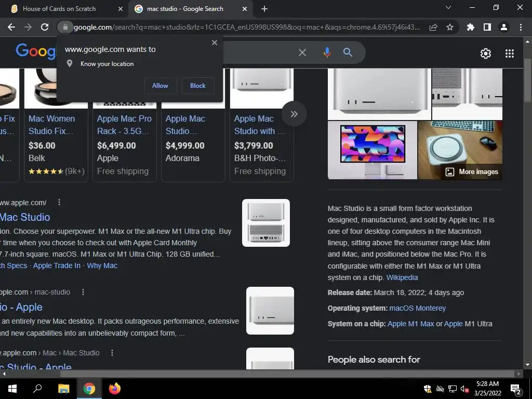Open Chrome profile avatar menu
The image size is (532, 399).
pyautogui.click(x=504, y=27)
